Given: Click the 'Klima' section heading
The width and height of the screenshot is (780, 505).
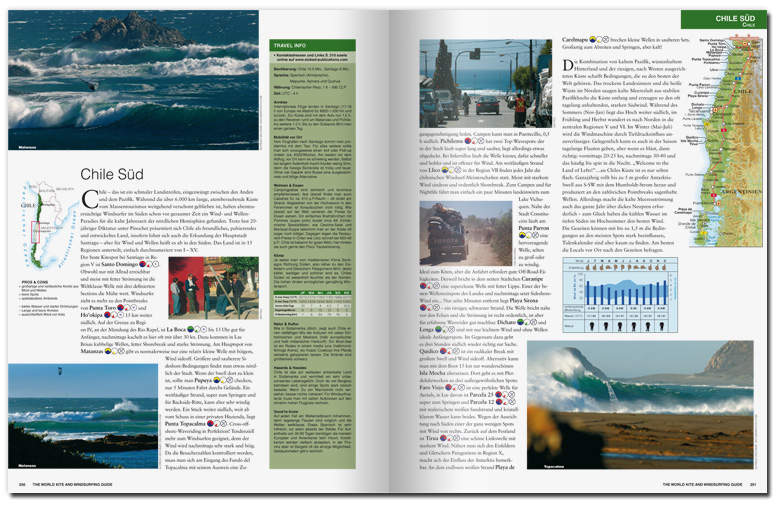Looking at the screenshot, I should (x=279, y=255).
